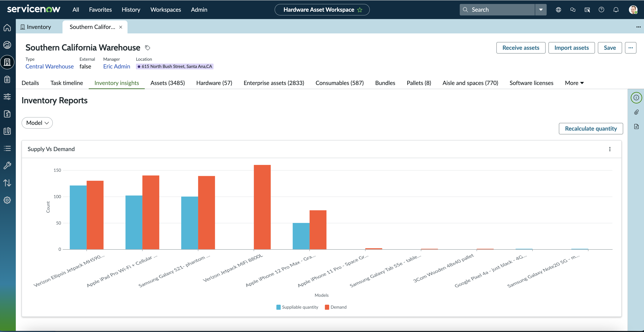Click the 615 North Bush Street location

(x=175, y=66)
